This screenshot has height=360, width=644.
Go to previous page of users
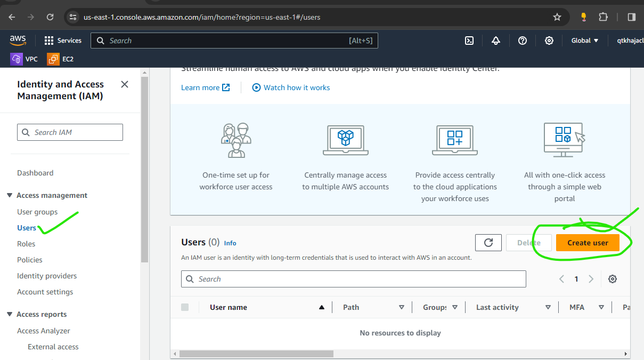pyautogui.click(x=561, y=279)
